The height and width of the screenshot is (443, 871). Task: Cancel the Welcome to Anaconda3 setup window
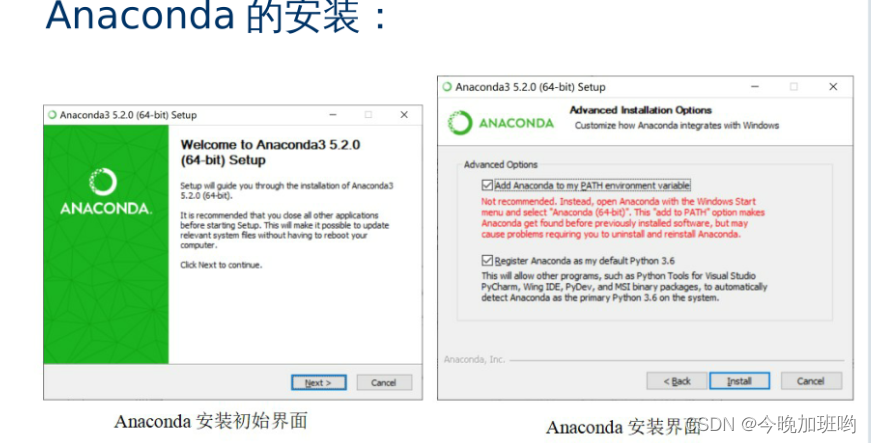pos(384,382)
